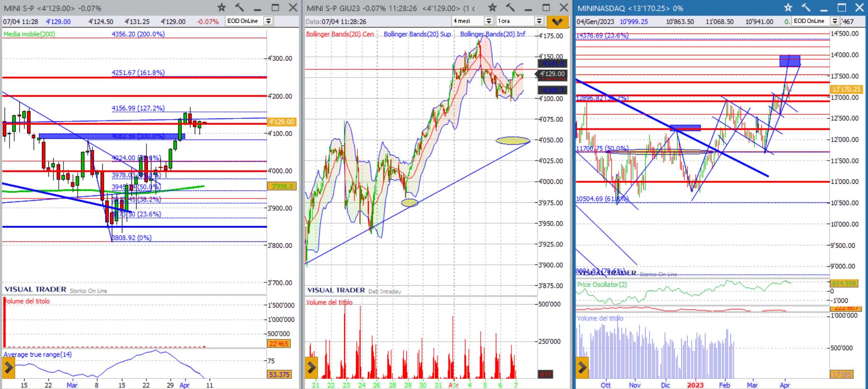Viewport: 868px width, 389px height.
Task: Click date 04/Gen/2023 in MININASDAQ toolbar
Action: pos(595,22)
